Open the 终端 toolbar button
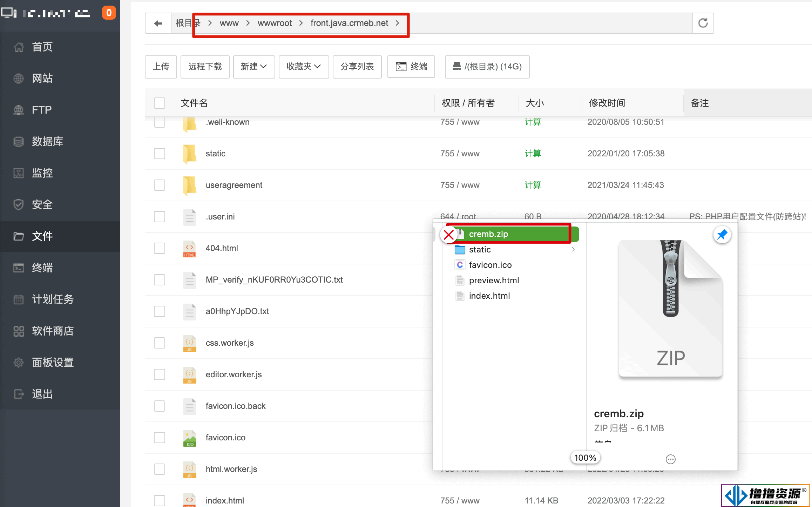812x507 pixels. 411,67
